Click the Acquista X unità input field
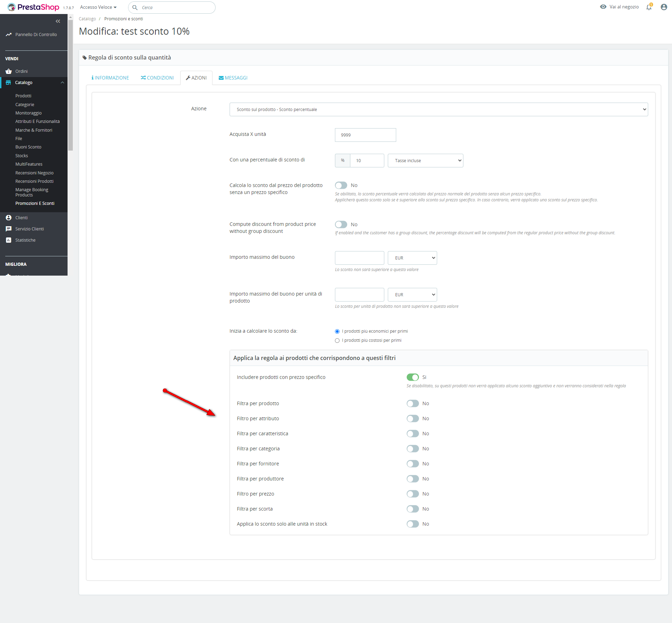The image size is (672, 623). 365,135
